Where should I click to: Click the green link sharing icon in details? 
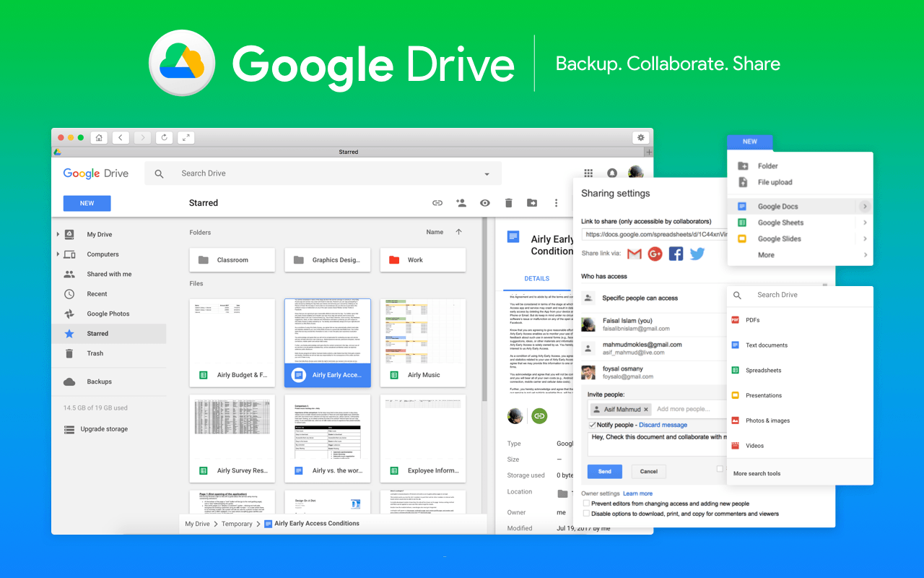tap(539, 415)
